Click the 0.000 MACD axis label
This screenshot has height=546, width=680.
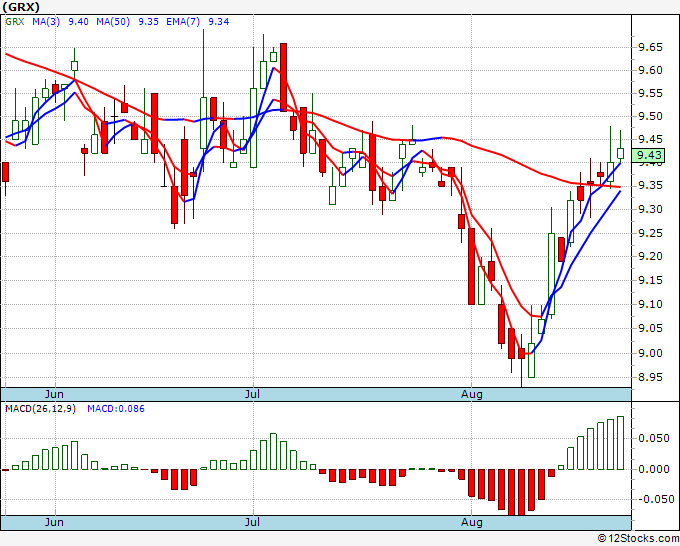(654, 469)
